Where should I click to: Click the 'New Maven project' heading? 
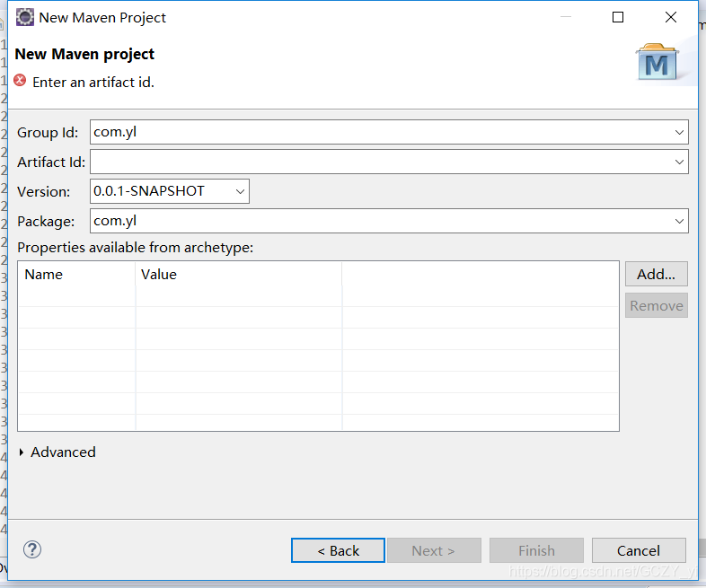click(x=84, y=55)
